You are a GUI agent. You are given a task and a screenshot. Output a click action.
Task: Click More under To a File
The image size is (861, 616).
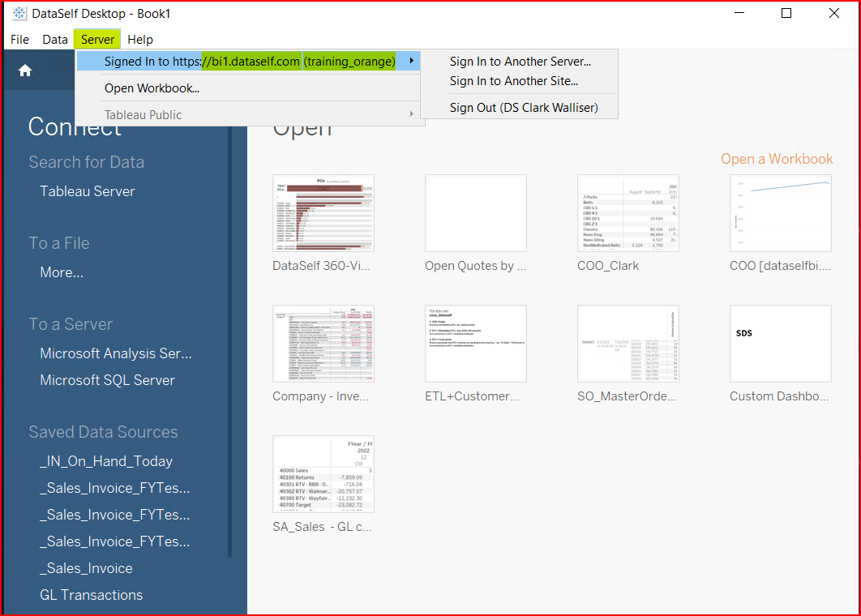tap(61, 272)
